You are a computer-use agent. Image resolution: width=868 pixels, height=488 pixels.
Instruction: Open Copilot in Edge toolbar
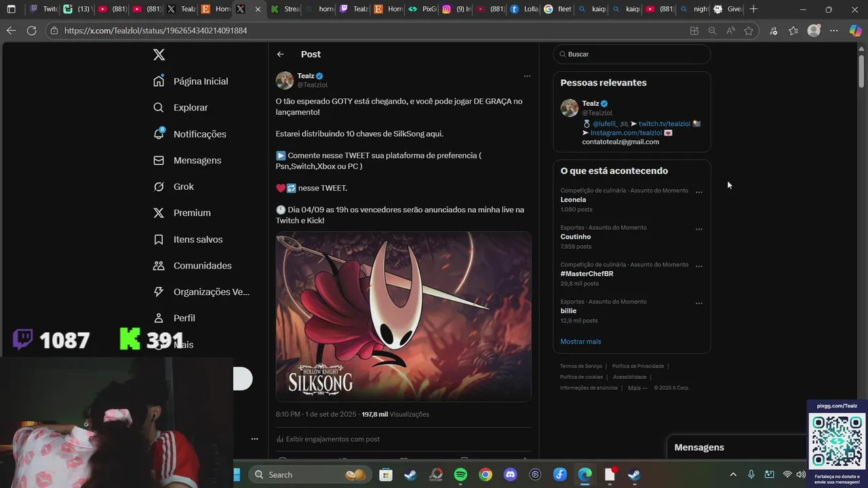pos(856,30)
